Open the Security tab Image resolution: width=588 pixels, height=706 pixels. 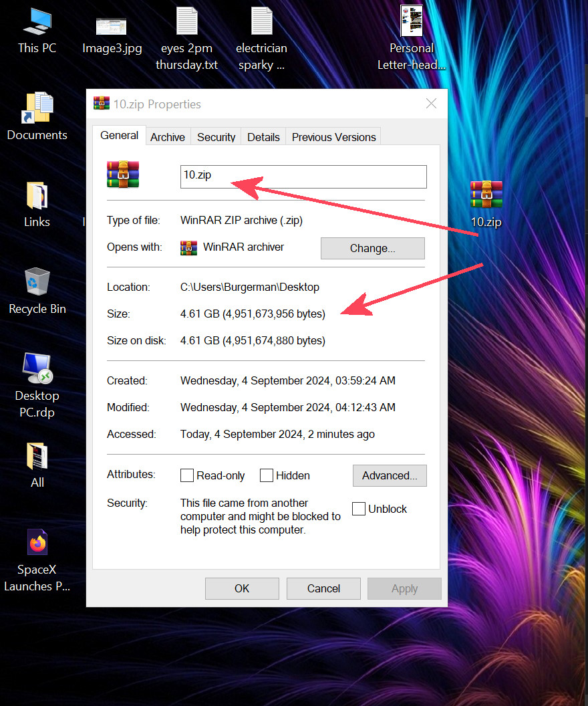(x=216, y=137)
